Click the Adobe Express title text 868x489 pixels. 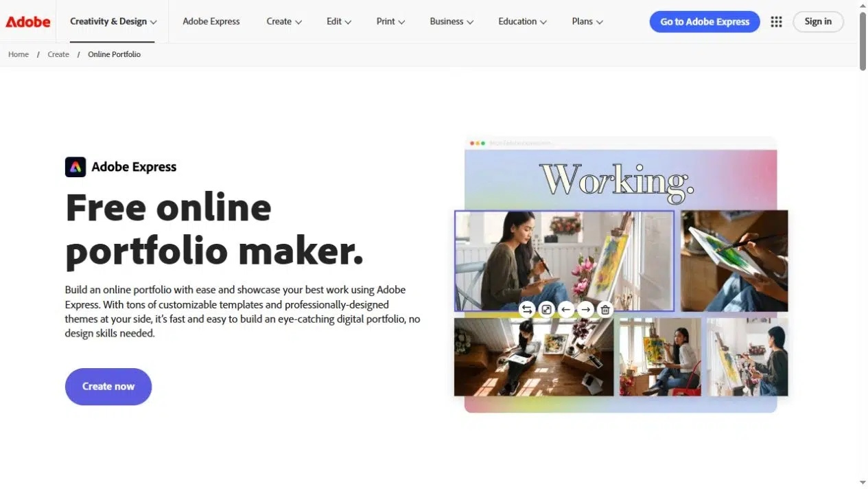pyautogui.click(x=134, y=167)
